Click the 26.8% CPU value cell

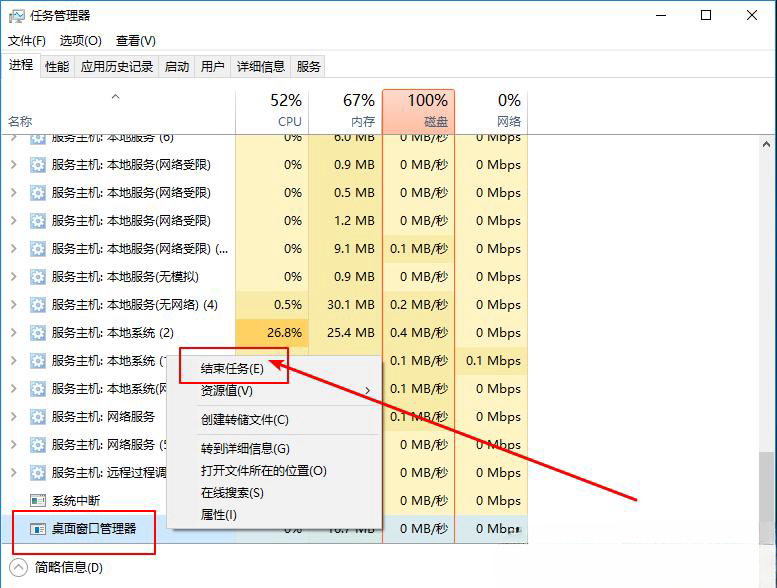pos(272,333)
